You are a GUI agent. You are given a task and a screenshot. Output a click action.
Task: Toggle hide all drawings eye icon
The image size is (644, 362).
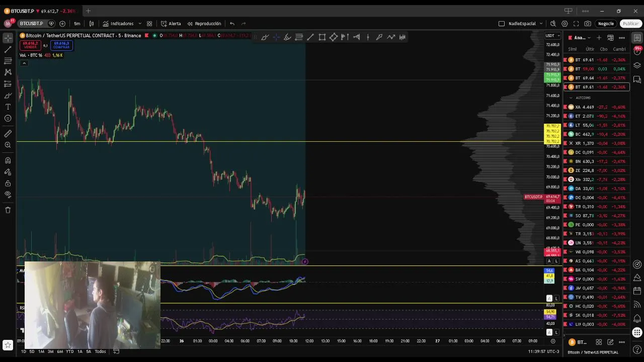8,195
